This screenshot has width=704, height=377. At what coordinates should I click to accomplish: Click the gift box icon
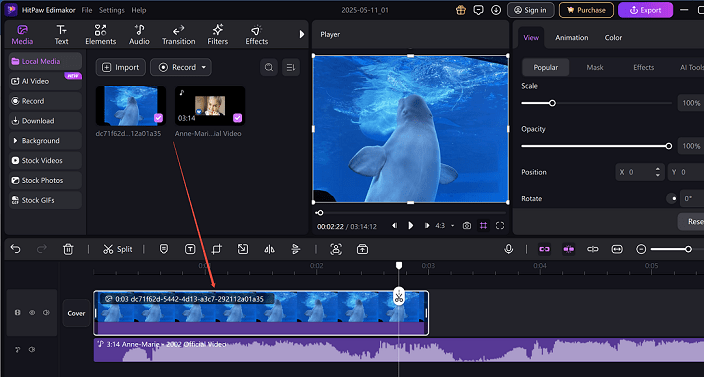point(461,10)
